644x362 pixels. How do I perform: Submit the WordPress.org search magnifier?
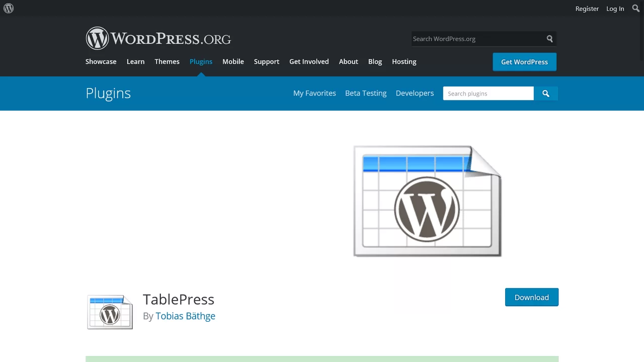549,39
